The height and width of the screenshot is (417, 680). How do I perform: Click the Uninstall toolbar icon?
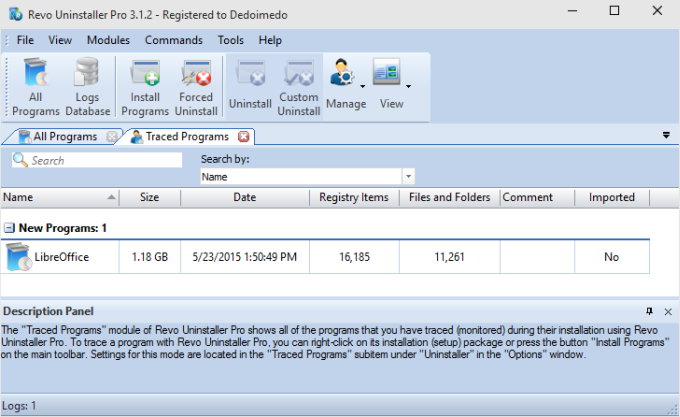click(250, 85)
